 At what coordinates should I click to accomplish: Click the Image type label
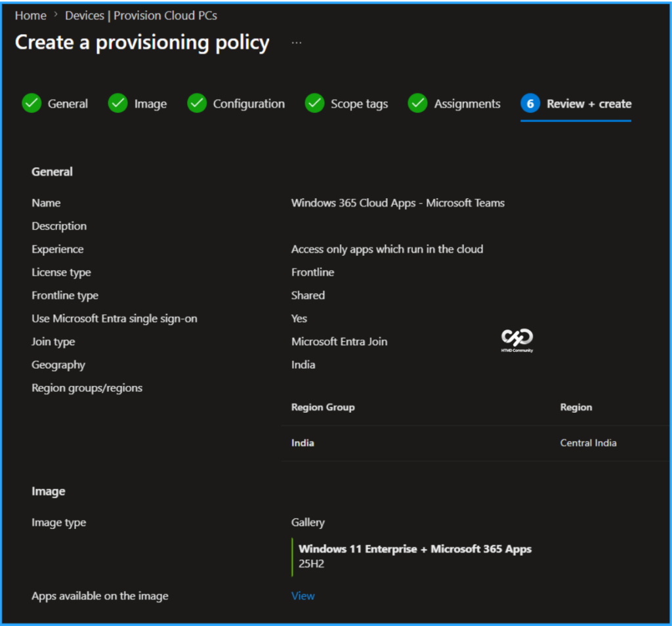(58, 522)
